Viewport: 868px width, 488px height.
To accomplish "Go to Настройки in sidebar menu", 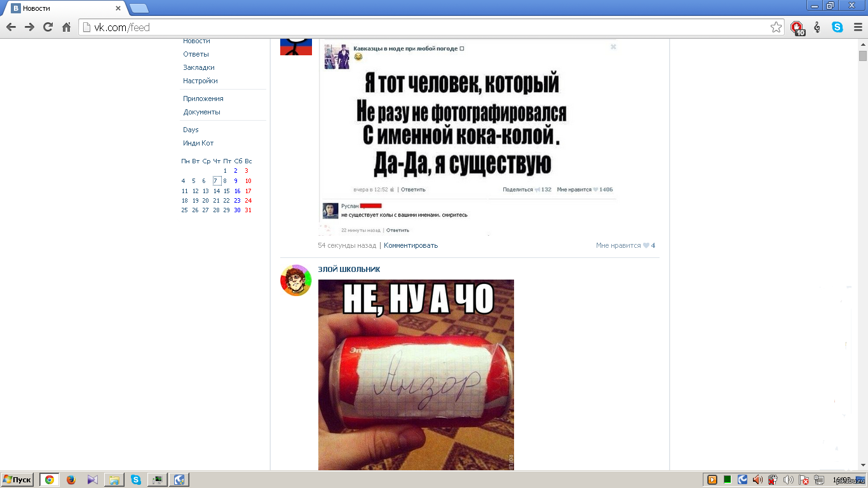I will [200, 81].
